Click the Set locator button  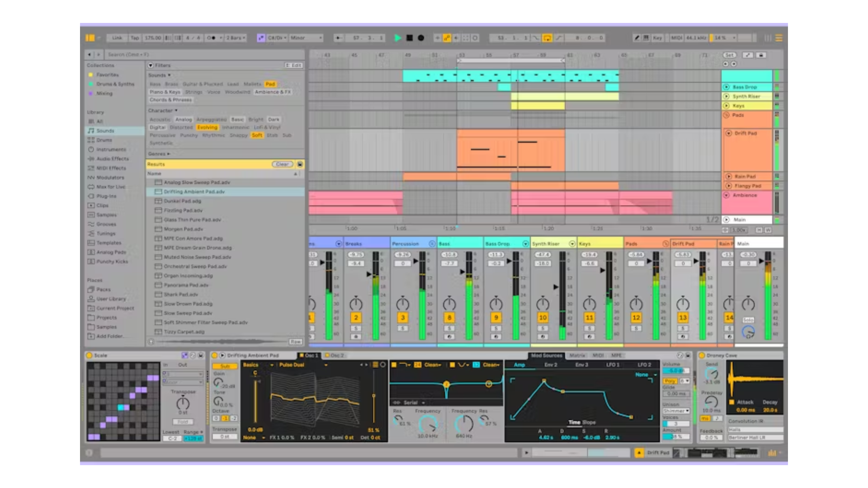pos(729,55)
